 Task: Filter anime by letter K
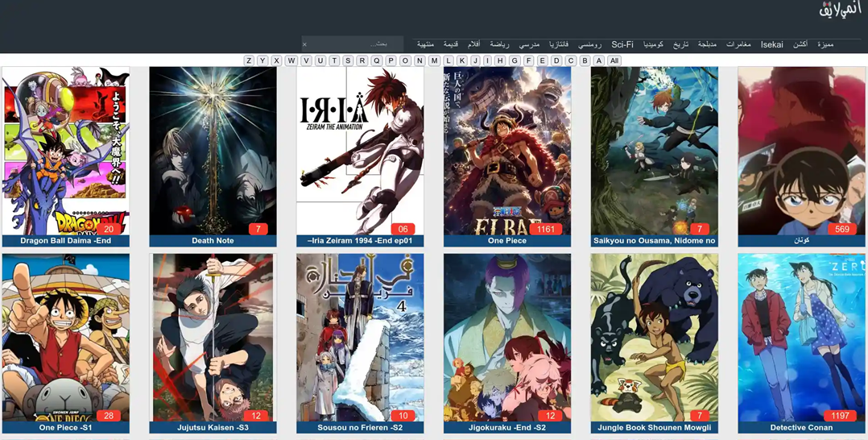(x=461, y=60)
